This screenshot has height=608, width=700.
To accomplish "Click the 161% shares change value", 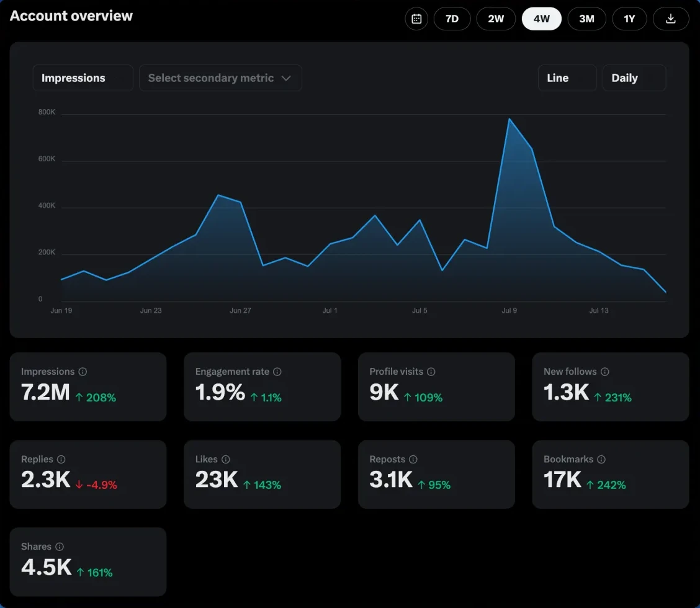I will pyautogui.click(x=99, y=572).
